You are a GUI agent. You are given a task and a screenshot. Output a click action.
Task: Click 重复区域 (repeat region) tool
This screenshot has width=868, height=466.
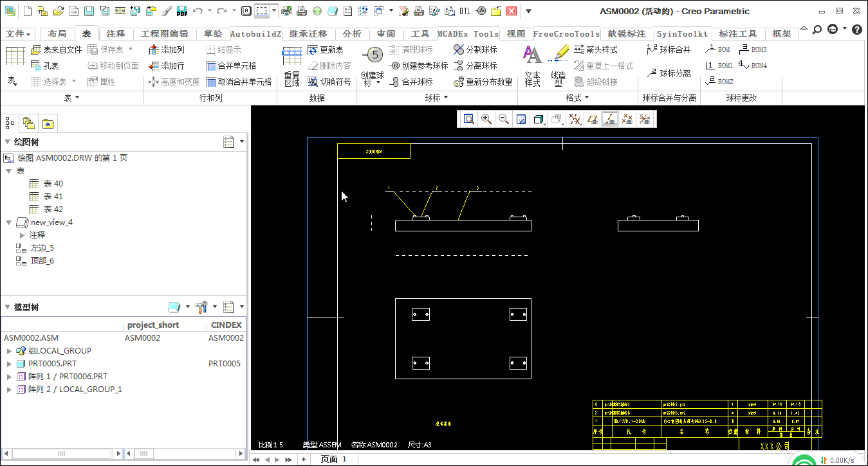[292, 66]
